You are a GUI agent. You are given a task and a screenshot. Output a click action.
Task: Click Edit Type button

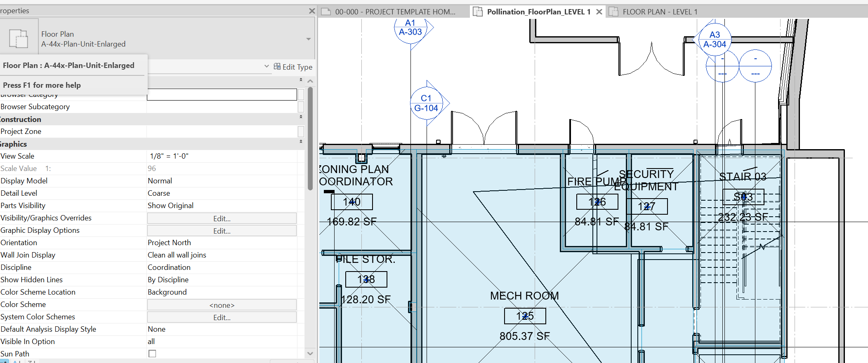(x=293, y=67)
